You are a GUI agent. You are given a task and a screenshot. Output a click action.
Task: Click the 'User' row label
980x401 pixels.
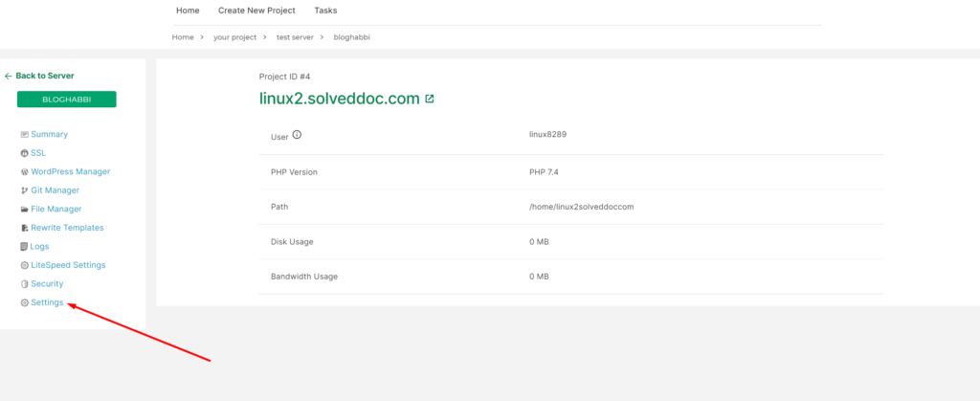point(279,137)
